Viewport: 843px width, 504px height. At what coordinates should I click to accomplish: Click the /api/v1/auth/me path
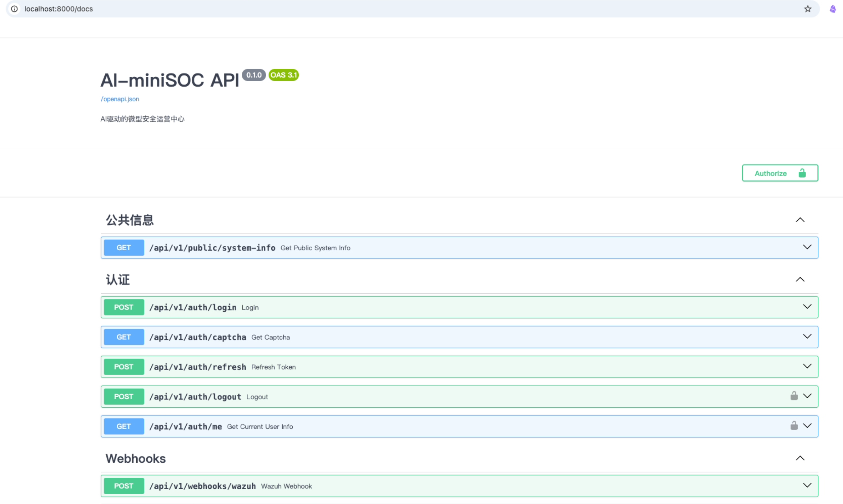[x=186, y=426]
